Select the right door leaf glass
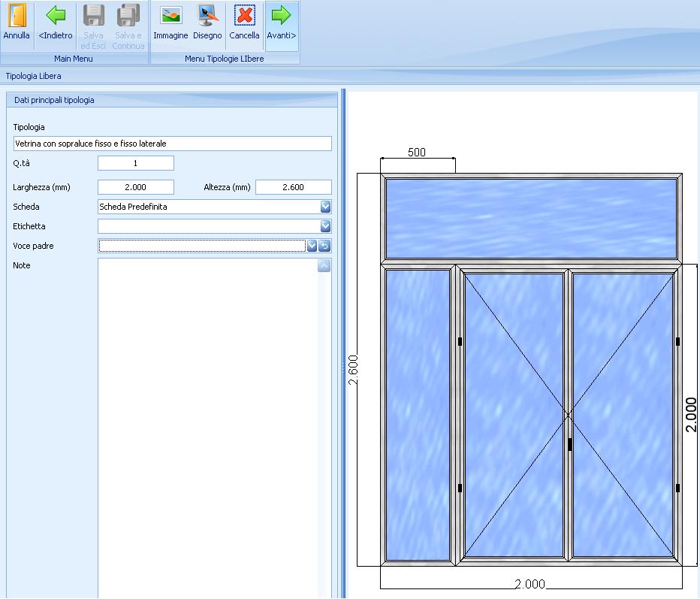 [623, 416]
